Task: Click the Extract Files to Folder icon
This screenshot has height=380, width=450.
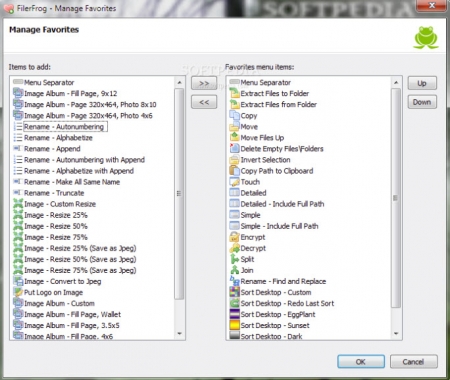Action: coord(235,93)
